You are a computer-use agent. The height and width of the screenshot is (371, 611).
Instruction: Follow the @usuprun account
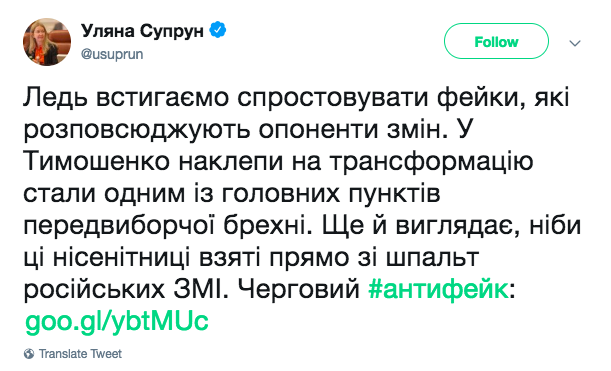pos(496,41)
